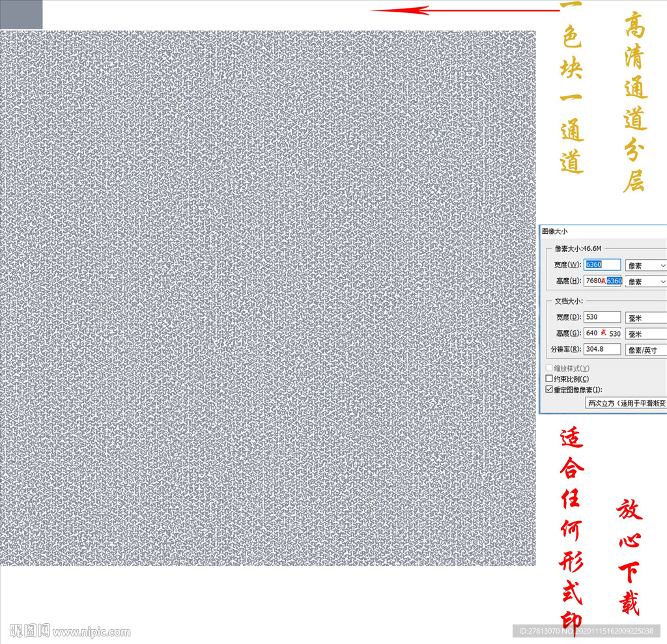This screenshot has width=667, height=644.
Task: Click the pixel height field showing 7680
Action: (603, 281)
